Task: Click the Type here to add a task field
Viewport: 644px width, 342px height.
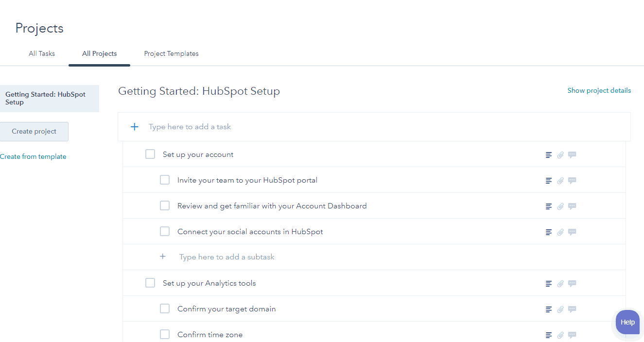Action: 374,127
